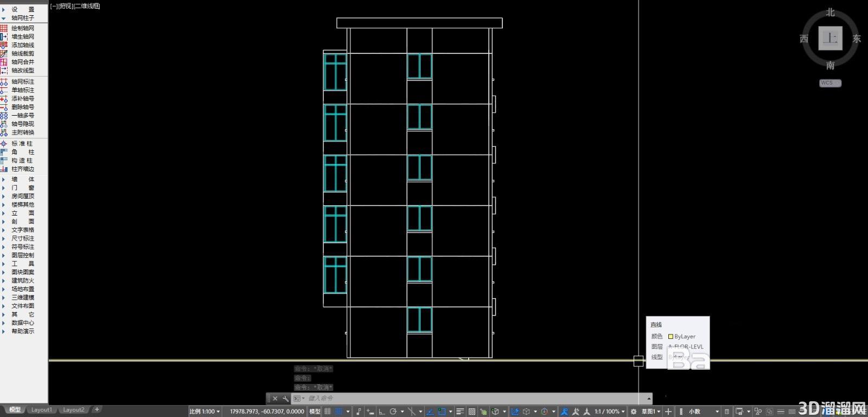
Task: Click the ViewCube top face 上
Action: pyautogui.click(x=830, y=38)
